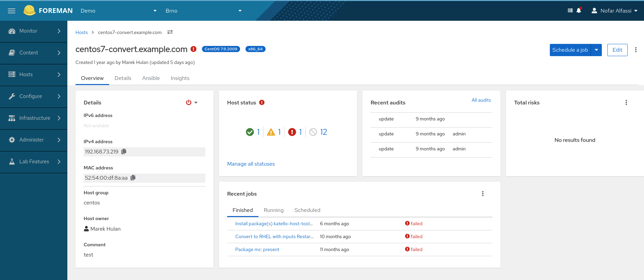Click the x86_64 architecture label
Image resolution: width=644 pixels, height=280 pixels.
click(x=255, y=49)
